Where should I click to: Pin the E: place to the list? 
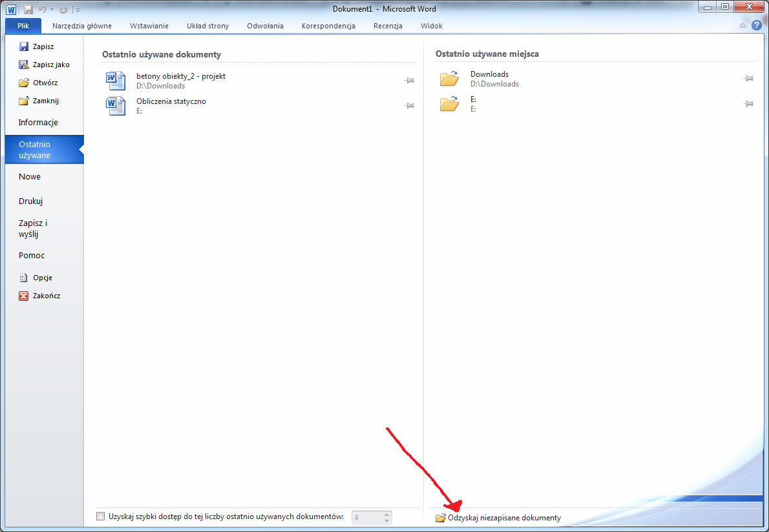[x=748, y=104]
